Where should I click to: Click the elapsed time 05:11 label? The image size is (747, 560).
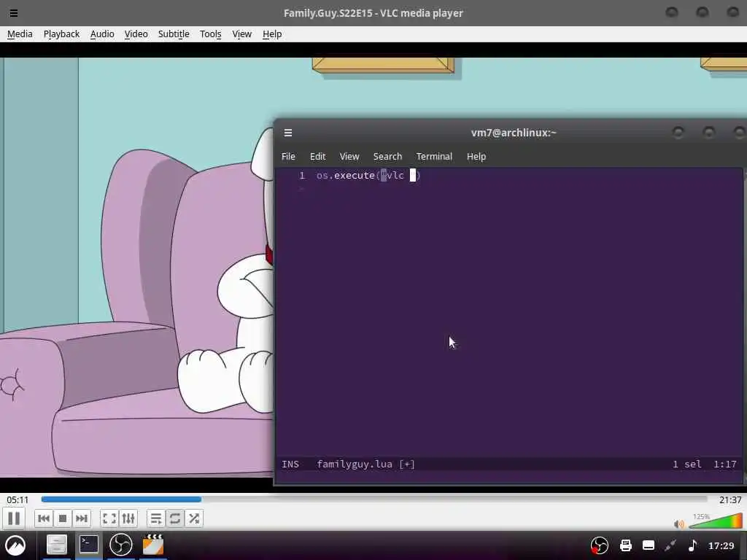click(x=18, y=499)
